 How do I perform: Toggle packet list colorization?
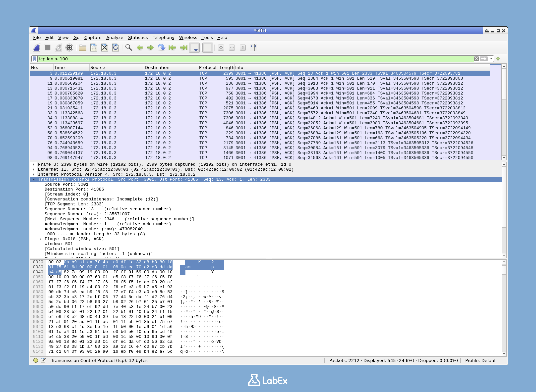pyautogui.click(x=207, y=48)
